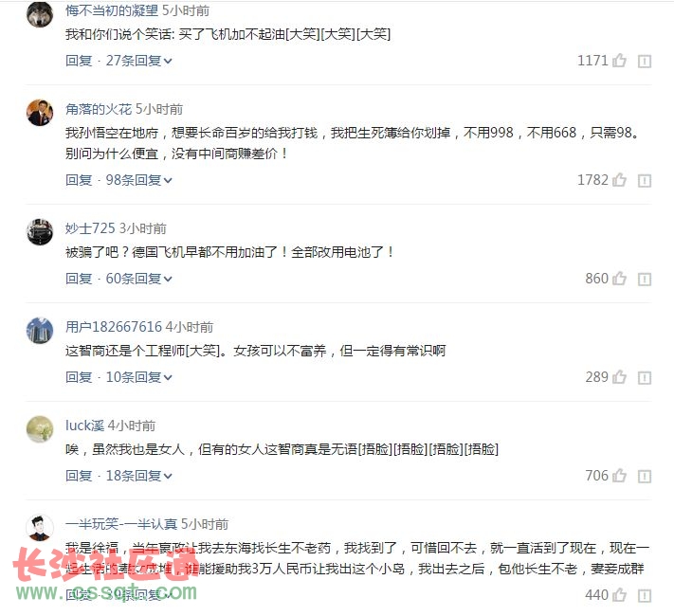Report luck溪's comment
Screen dimensions: 674x616
(x=645, y=477)
